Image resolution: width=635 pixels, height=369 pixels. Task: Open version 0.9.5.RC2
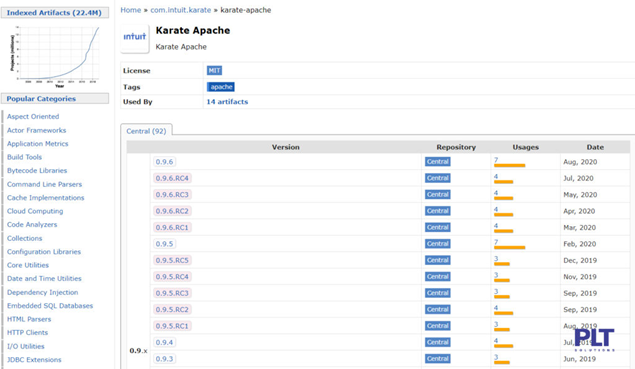click(x=172, y=309)
